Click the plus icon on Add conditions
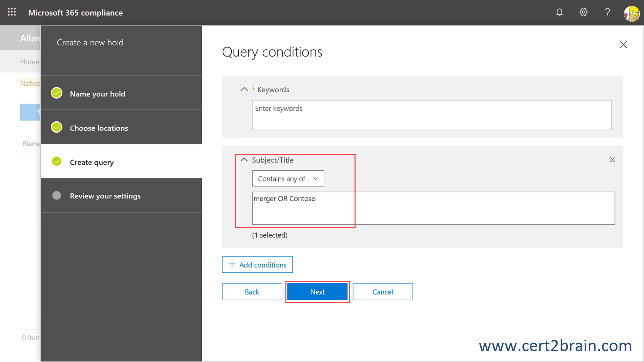Image resolution: width=644 pixels, height=362 pixels. pyautogui.click(x=232, y=264)
